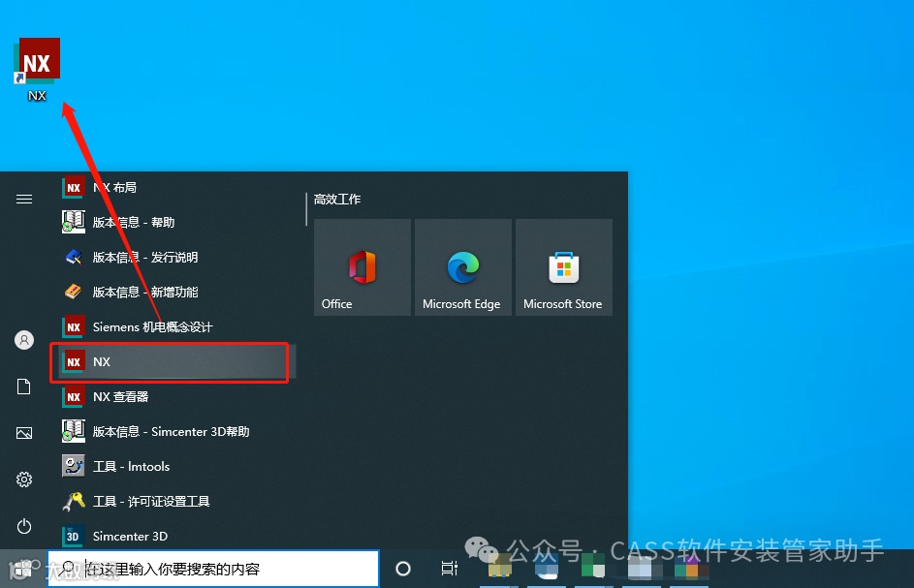Click the keys icon for 许可证设置工具

click(x=74, y=501)
